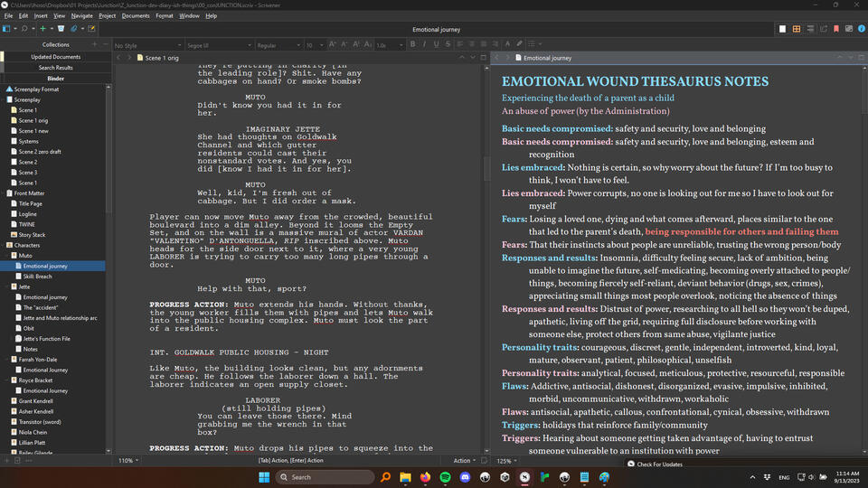
Task: Open the Bookmarks red icon
Action: pyautogui.click(x=836, y=29)
